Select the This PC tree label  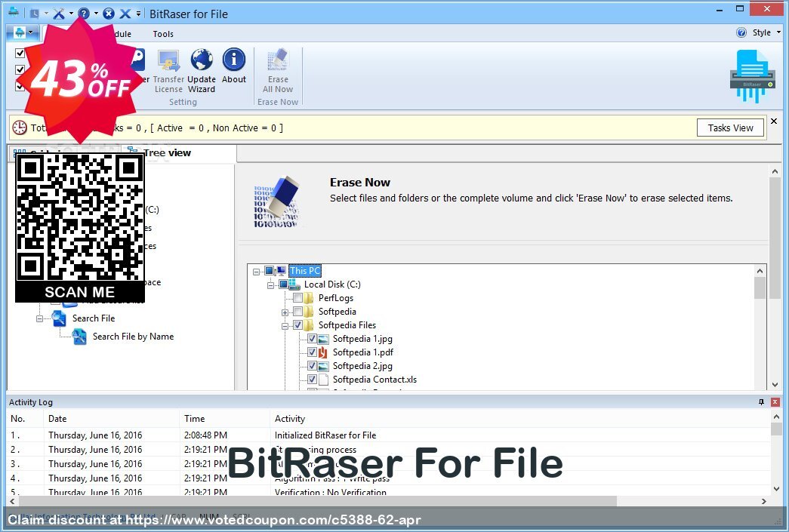click(305, 271)
